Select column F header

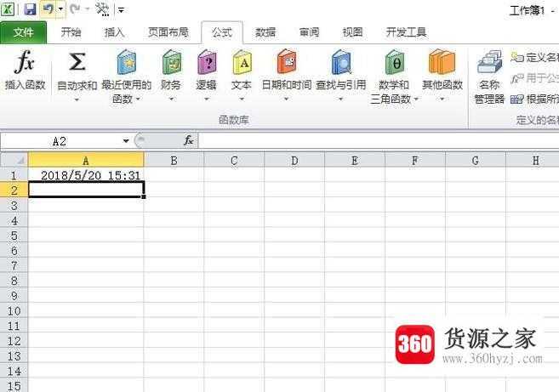pyautogui.click(x=415, y=161)
